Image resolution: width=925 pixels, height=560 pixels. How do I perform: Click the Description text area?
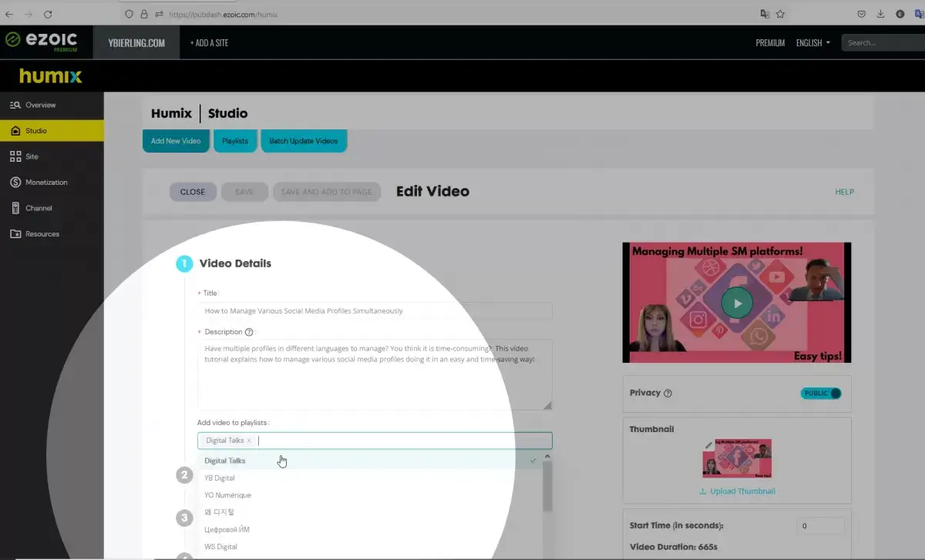tap(375, 375)
